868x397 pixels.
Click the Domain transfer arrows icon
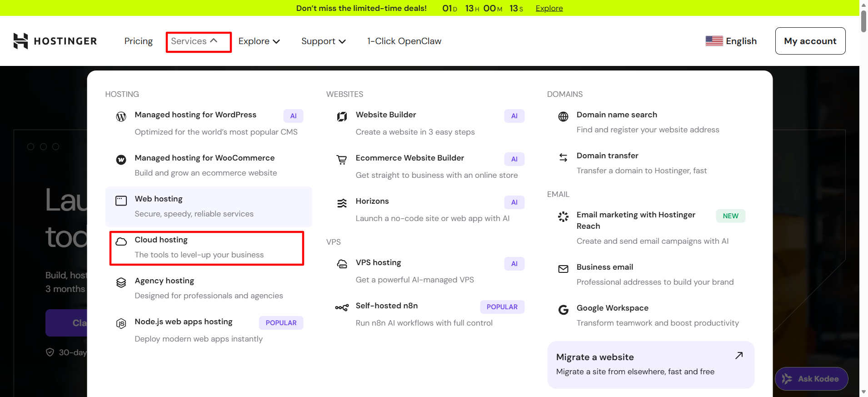point(563,158)
